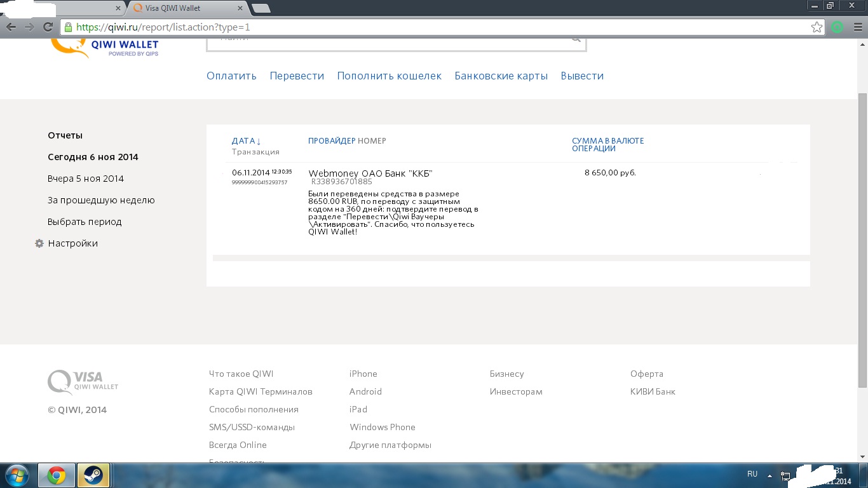Open the Перевести section
Image resolution: width=868 pixels, height=488 pixels.
point(297,76)
